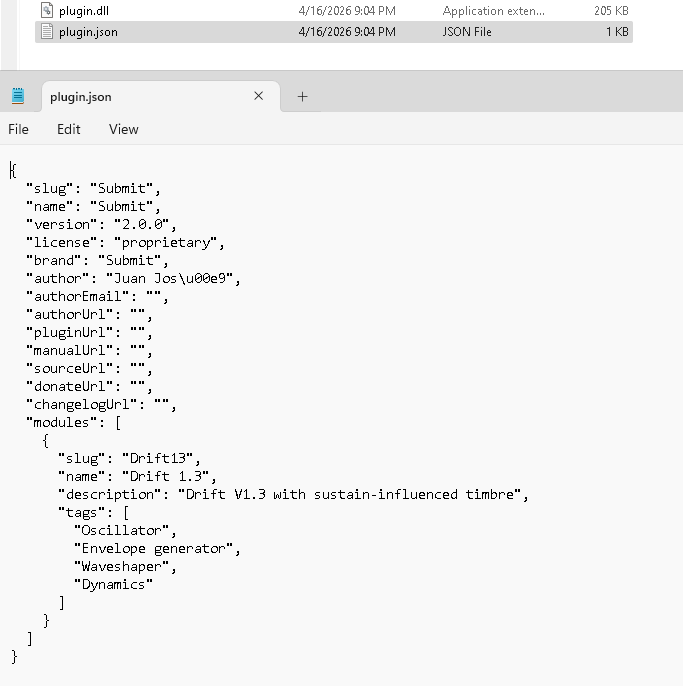Click the plugin.json file icon in list
This screenshot has height=686, width=683.
(x=46, y=31)
